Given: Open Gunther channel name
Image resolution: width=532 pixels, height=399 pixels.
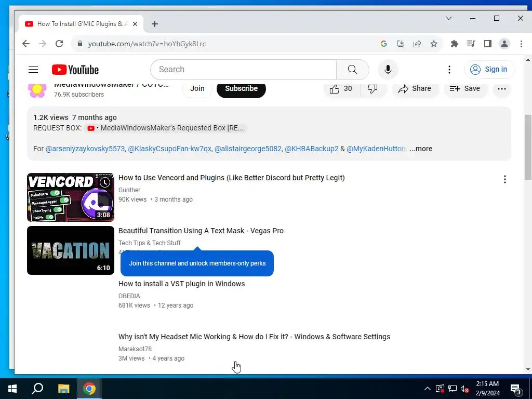Looking at the screenshot, I should tap(129, 190).
